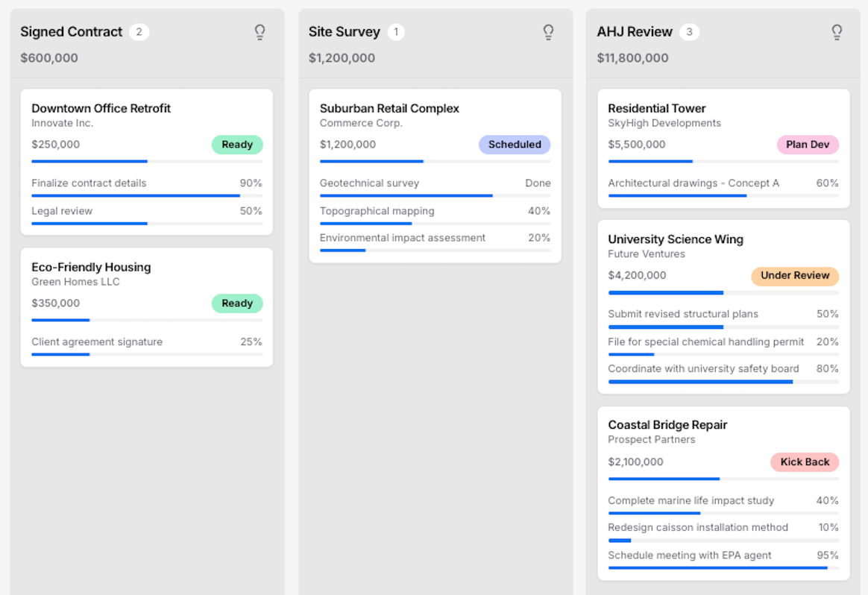Image resolution: width=868 pixels, height=595 pixels.
Task: Open the Ready status badge on Downtown Office Retrofit
Action: (x=237, y=145)
